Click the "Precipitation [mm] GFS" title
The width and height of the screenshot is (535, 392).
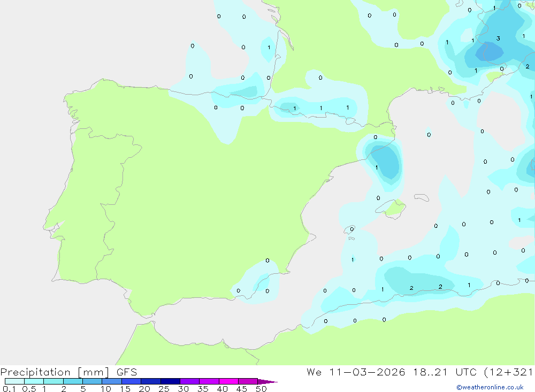[68, 372]
